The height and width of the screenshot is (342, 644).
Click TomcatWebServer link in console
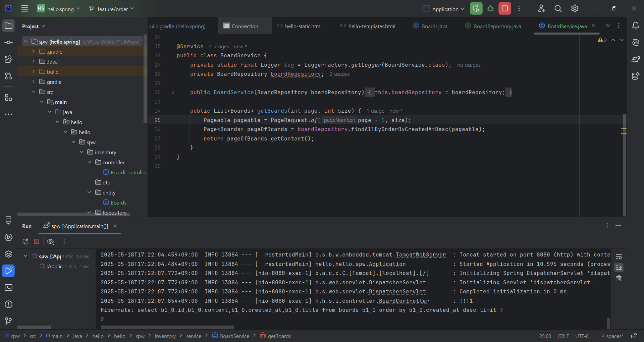(421, 255)
